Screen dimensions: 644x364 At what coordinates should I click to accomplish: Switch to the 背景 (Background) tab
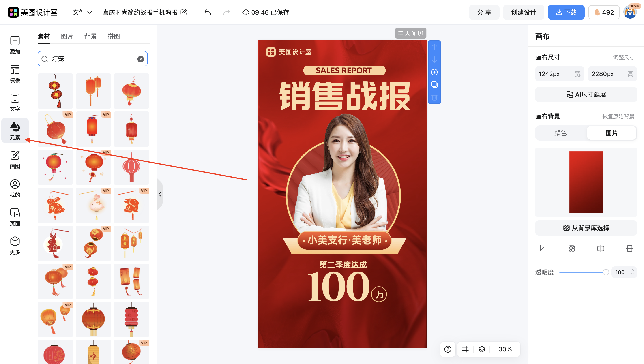point(90,36)
